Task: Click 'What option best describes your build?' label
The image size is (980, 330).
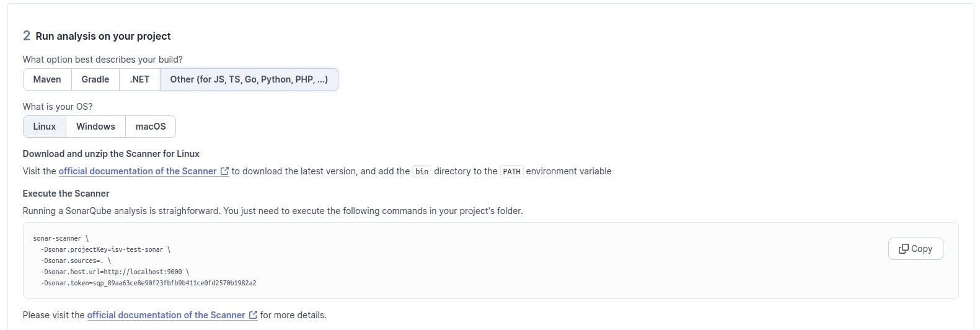Action: pyautogui.click(x=103, y=60)
